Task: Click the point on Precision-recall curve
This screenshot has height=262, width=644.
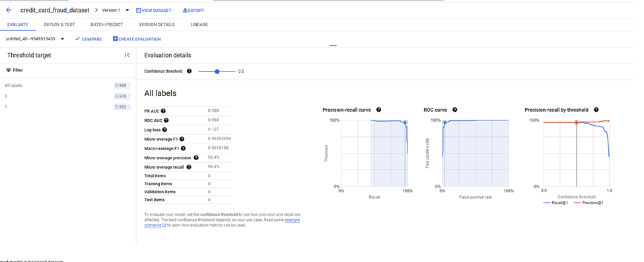Action: [405, 122]
